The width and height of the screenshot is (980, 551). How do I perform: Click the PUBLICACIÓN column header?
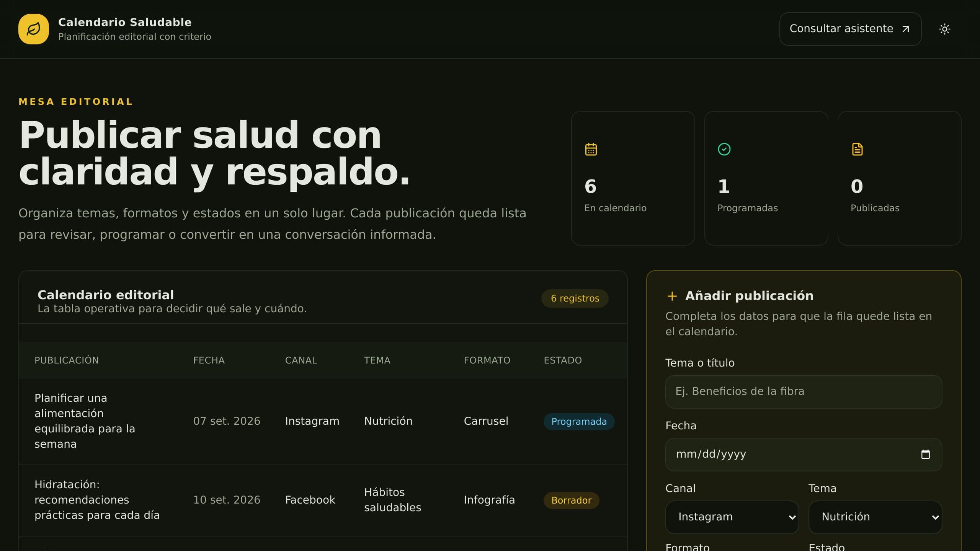click(x=67, y=360)
